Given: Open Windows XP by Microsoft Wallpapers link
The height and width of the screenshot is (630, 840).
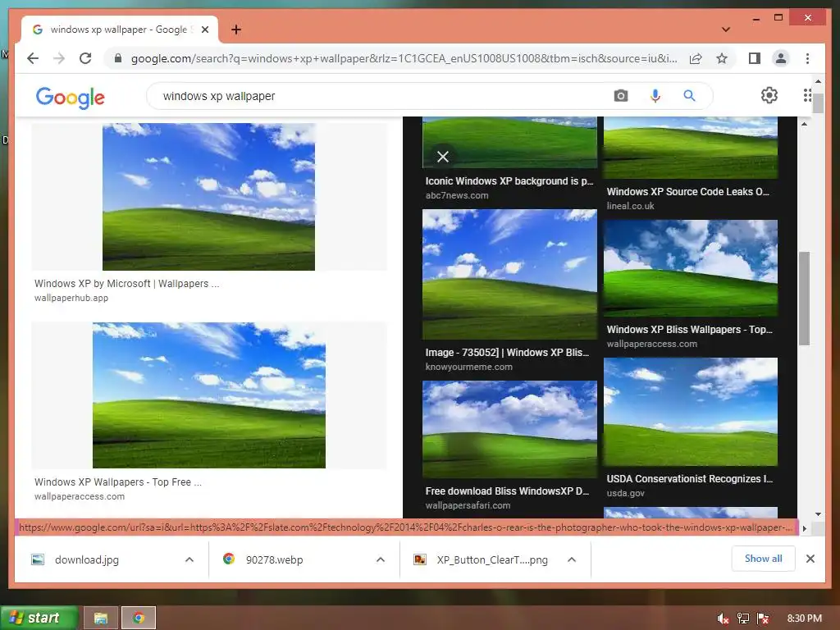Looking at the screenshot, I should click(x=126, y=283).
